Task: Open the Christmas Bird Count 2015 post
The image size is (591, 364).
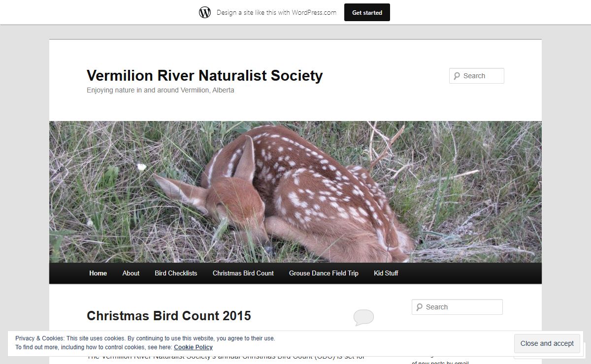Action: pos(168,316)
